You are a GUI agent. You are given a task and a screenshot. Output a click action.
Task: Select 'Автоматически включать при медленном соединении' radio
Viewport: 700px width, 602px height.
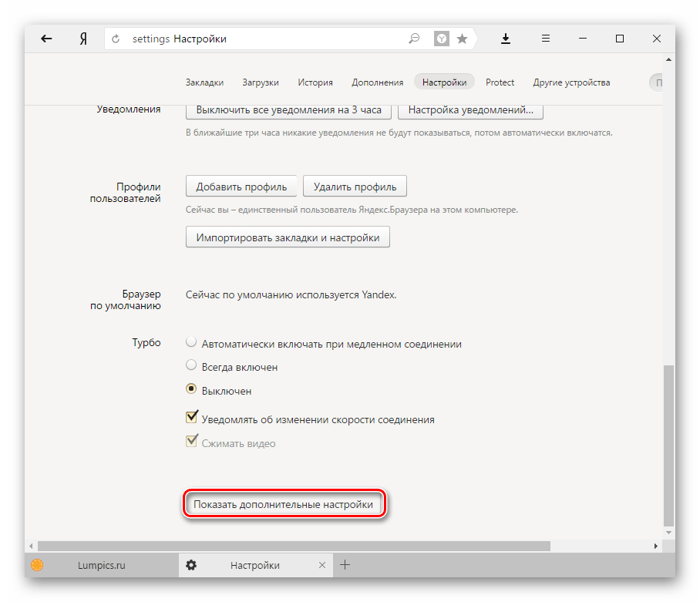coord(191,343)
